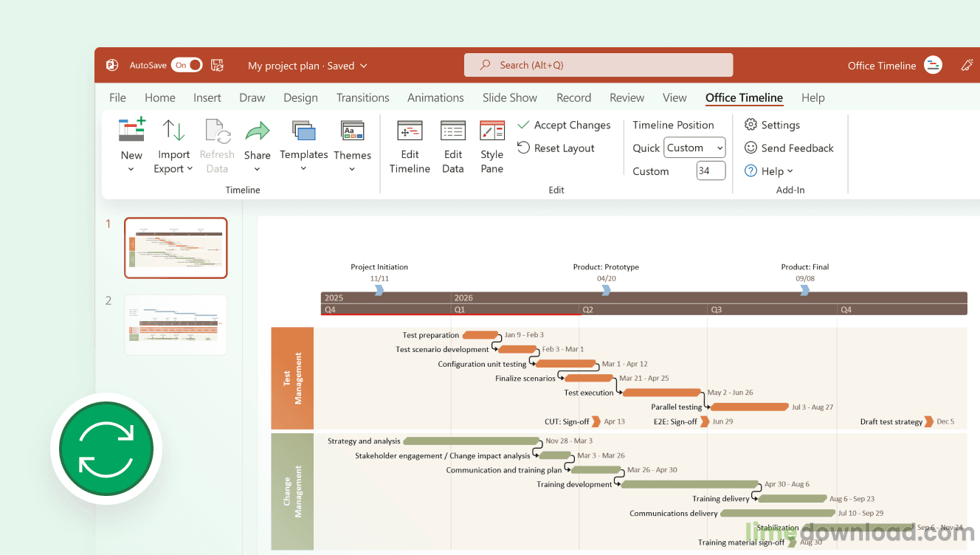Open the Quick timeline position dropdown

(694, 148)
